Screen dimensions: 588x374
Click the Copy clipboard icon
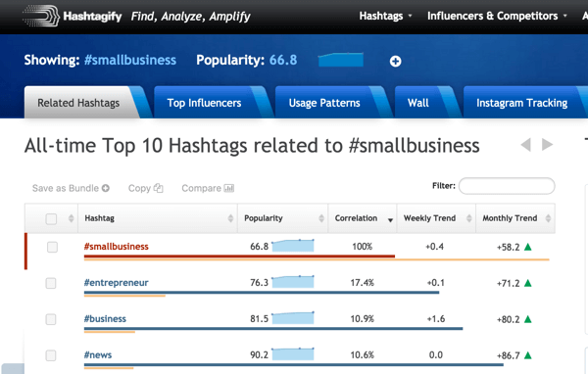tap(159, 188)
